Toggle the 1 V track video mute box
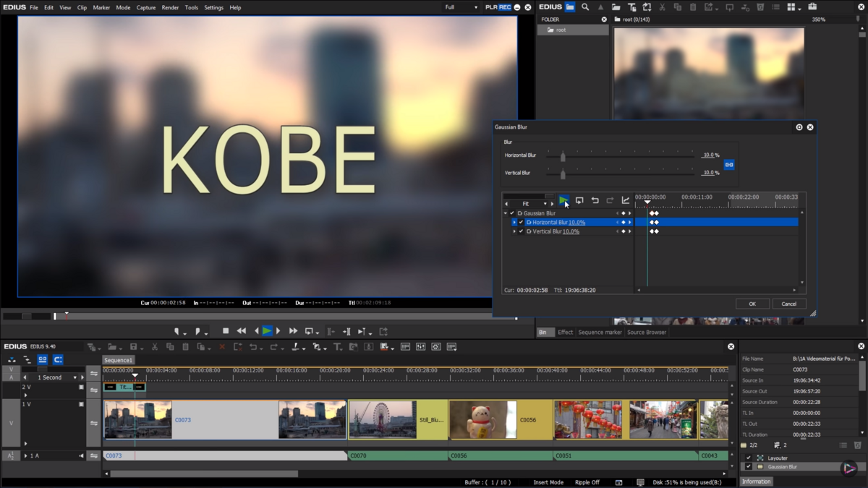868x488 pixels. coord(81,404)
